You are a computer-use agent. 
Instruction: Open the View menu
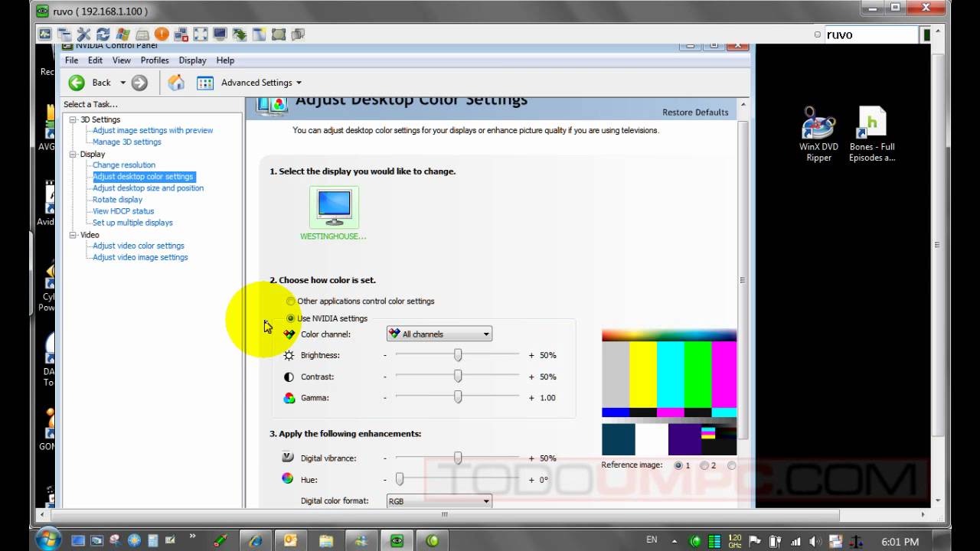[x=122, y=60]
